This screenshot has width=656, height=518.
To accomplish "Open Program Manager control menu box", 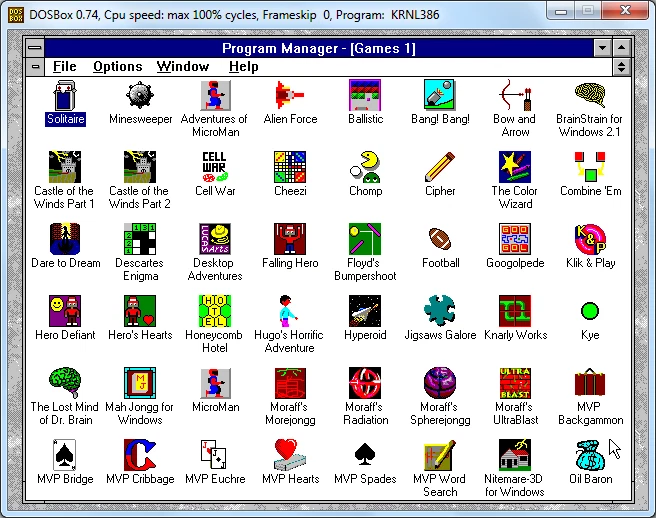I will pos(35,48).
